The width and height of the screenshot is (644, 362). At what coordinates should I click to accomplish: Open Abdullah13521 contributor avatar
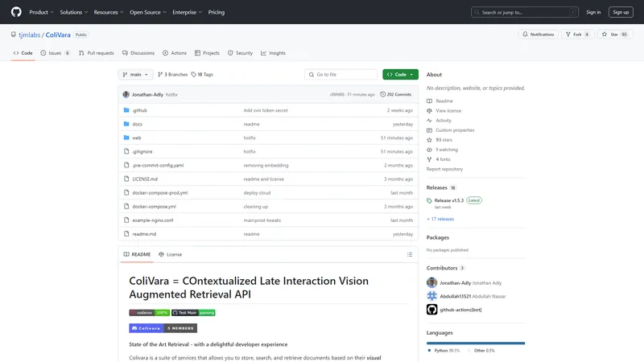(431, 296)
